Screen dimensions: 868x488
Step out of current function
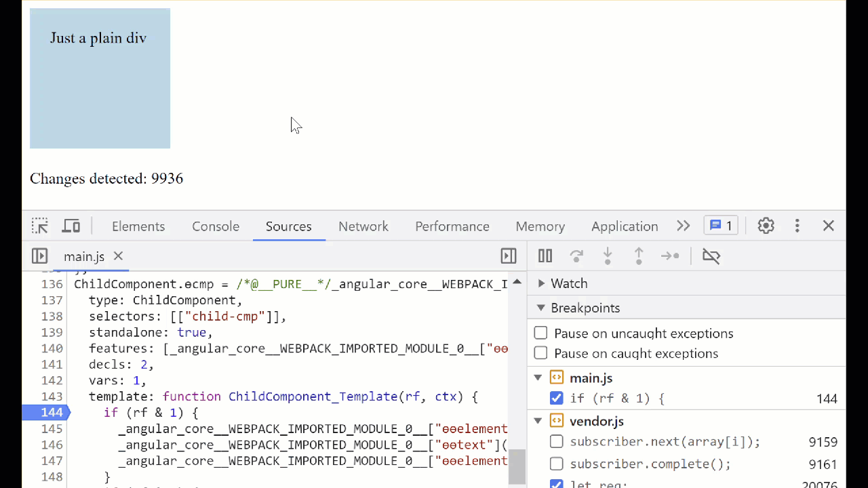click(x=638, y=256)
